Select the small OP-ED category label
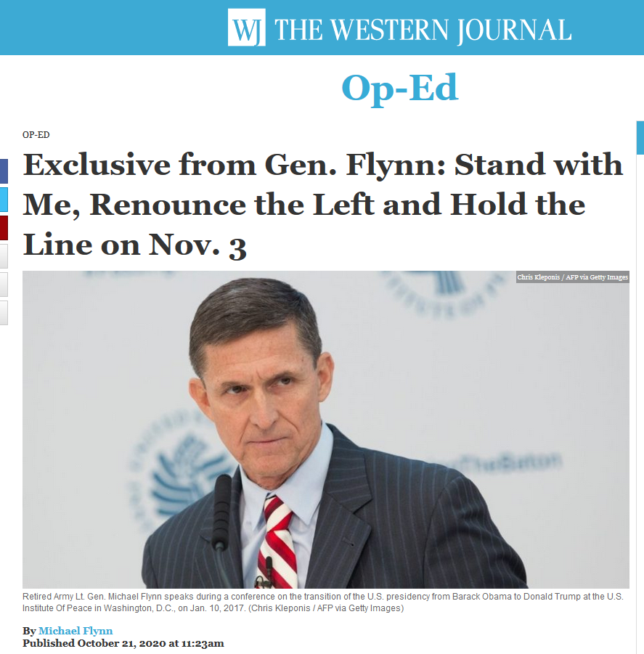This screenshot has width=644, height=654. point(36,135)
